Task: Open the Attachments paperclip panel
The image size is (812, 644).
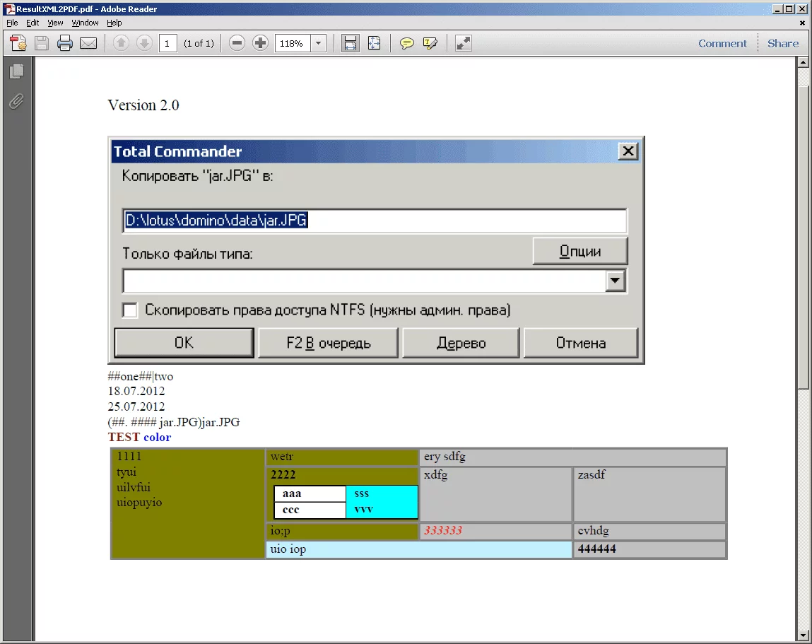Action: (x=16, y=101)
